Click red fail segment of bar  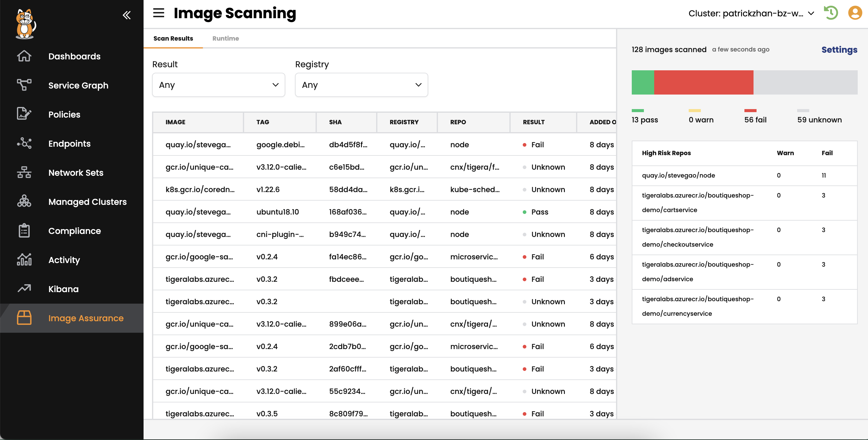coord(704,82)
